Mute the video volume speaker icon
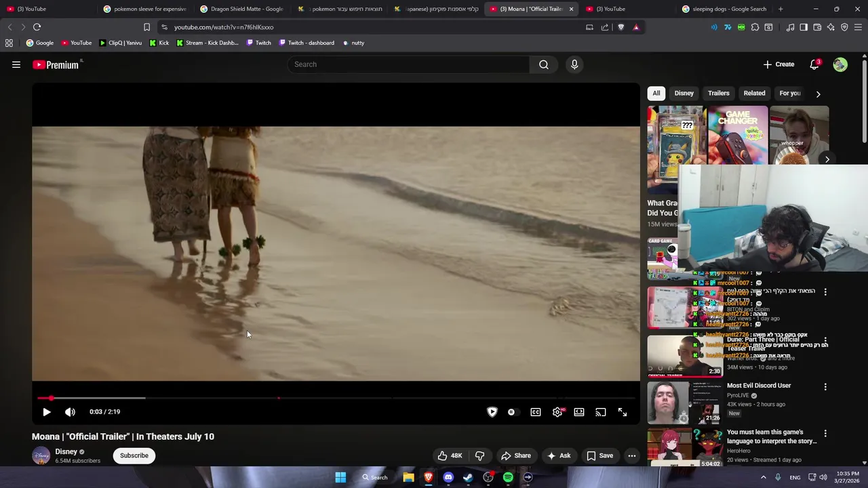This screenshot has width=868, height=488. coord(70,412)
